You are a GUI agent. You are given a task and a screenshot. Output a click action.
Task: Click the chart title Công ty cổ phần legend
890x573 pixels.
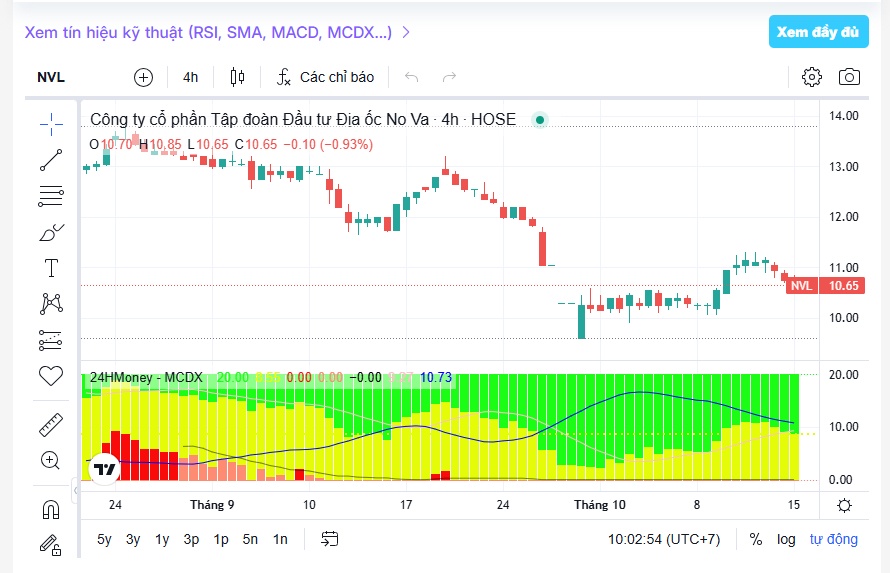[x=303, y=119]
